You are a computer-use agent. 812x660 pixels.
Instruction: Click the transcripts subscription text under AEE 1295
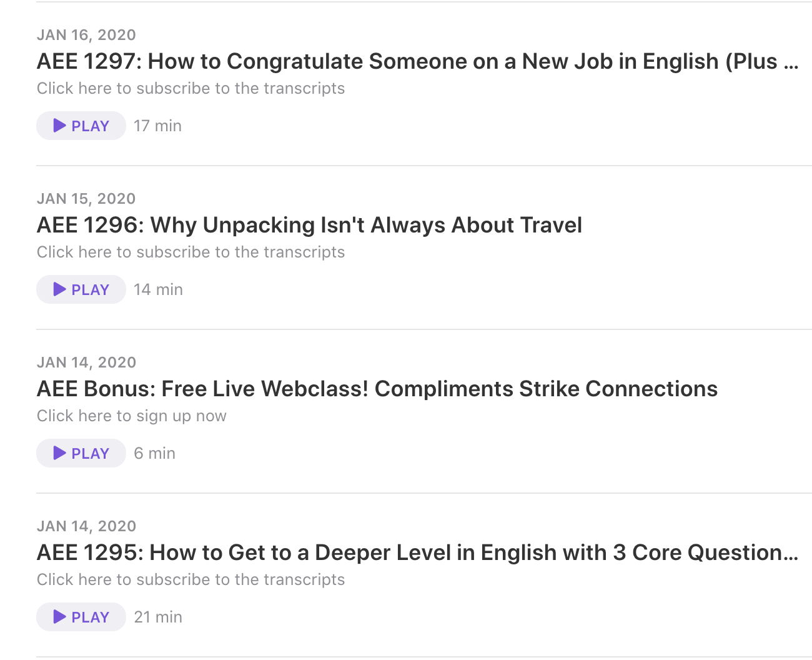191,579
